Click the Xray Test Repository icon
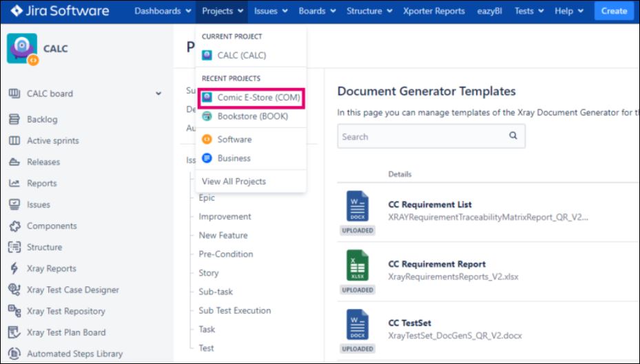This screenshot has width=640, height=364. click(14, 311)
